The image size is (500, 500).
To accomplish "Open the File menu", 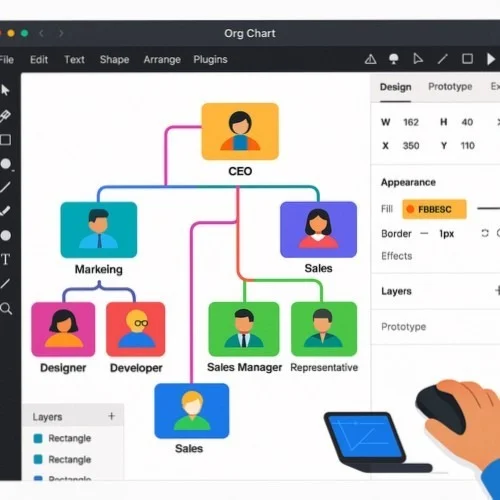I will coord(7,60).
